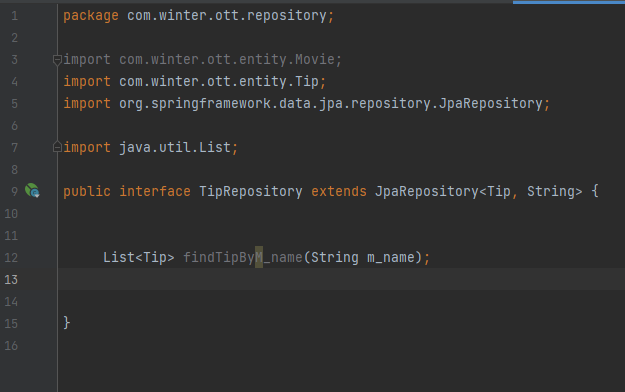
Task: Click the interface keyword on line 9
Action: 155,191
